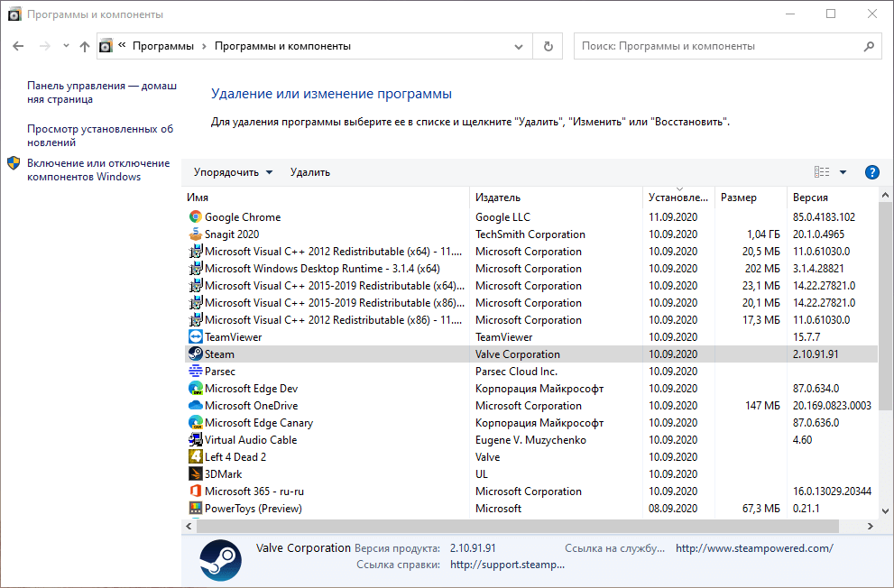Click the Left 4 Dead 2 icon
The height and width of the screenshot is (588, 894).
196,456
